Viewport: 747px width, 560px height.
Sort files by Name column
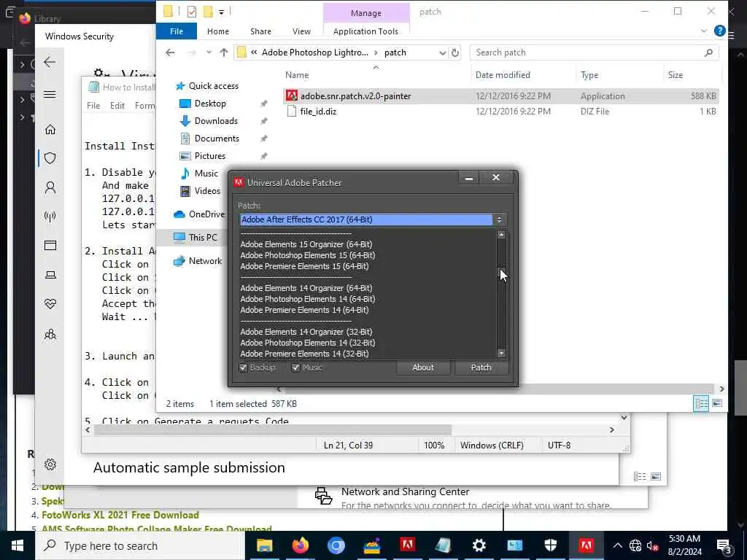pyautogui.click(x=297, y=75)
